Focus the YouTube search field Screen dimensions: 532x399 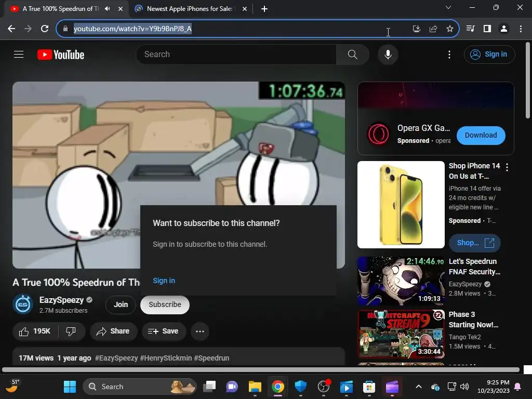pyautogui.click(x=236, y=54)
